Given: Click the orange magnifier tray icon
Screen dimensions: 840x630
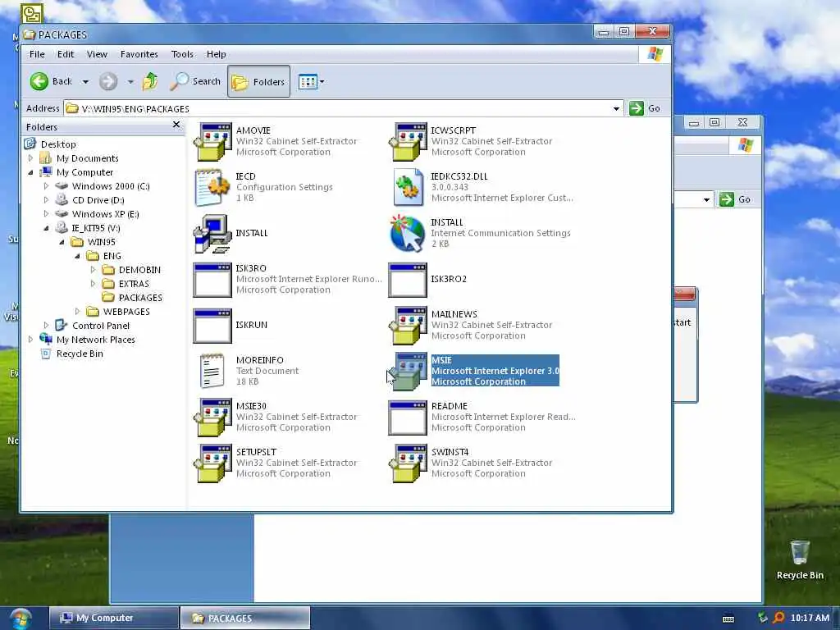Looking at the screenshot, I should [778, 618].
